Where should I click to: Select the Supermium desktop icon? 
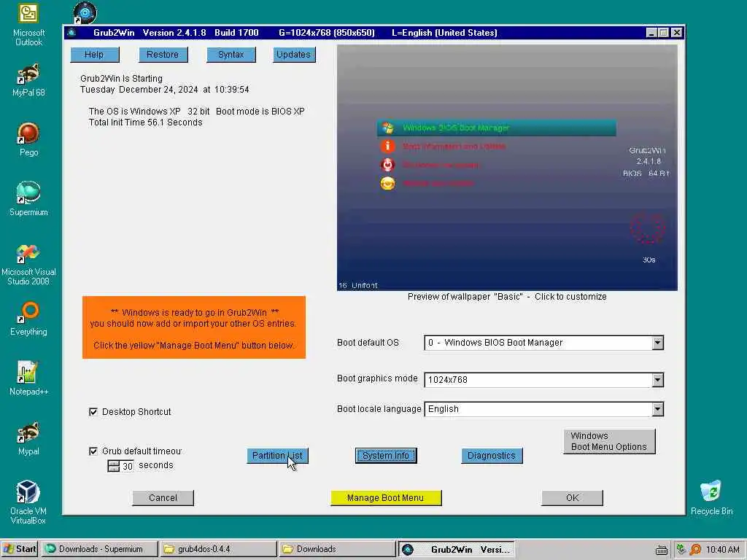[x=28, y=199]
